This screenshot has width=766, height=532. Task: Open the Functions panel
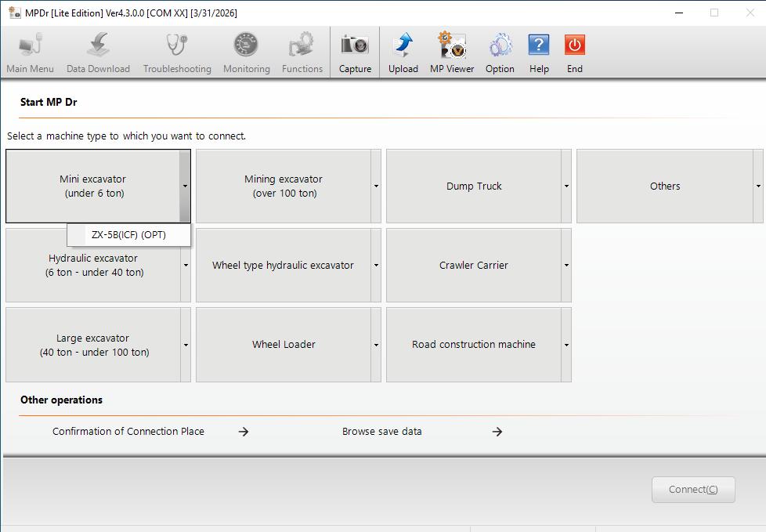tap(302, 50)
